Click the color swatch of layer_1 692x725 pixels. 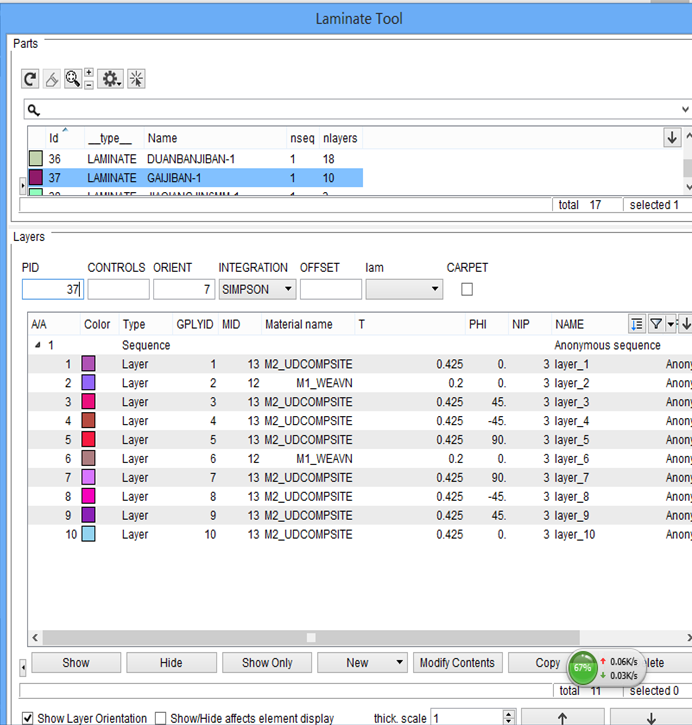click(x=88, y=363)
